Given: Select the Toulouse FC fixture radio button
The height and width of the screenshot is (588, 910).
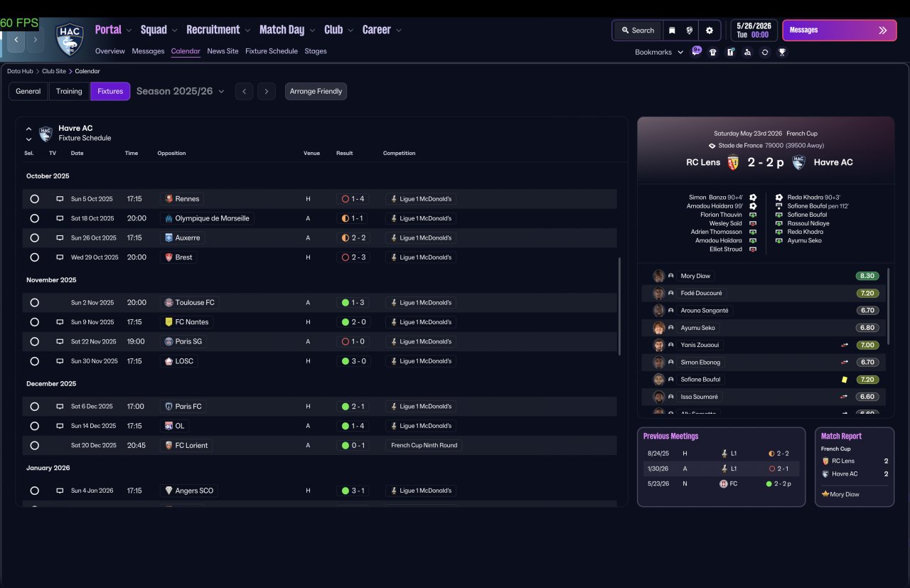Looking at the screenshot, I should pos(34,303).
